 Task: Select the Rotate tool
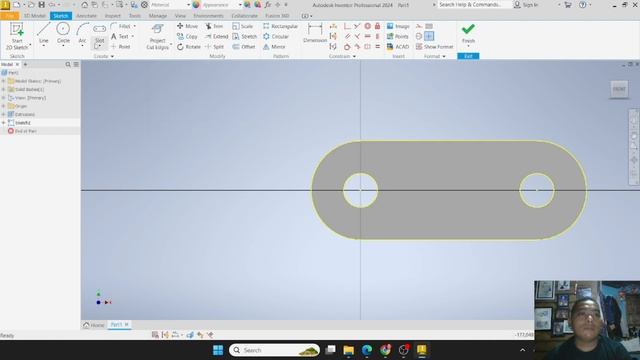[x=189, y=47]
